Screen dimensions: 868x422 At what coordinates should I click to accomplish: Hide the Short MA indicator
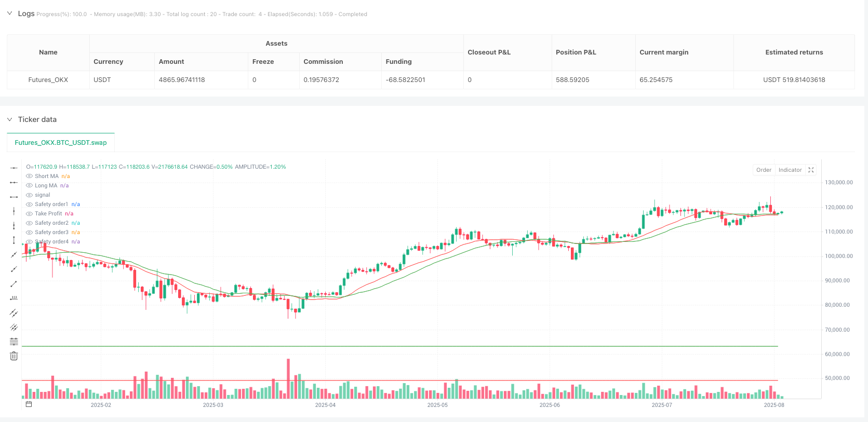(30, 176)
